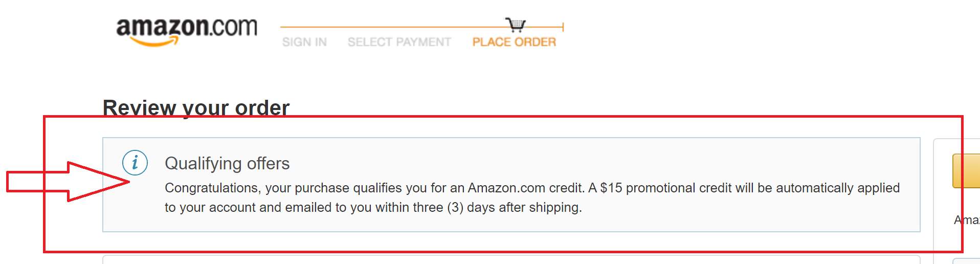The height and width of the screenshot is (264, 980).
Task: Click the "Qualifying offers" heading
Action: (x=227, y=163)
